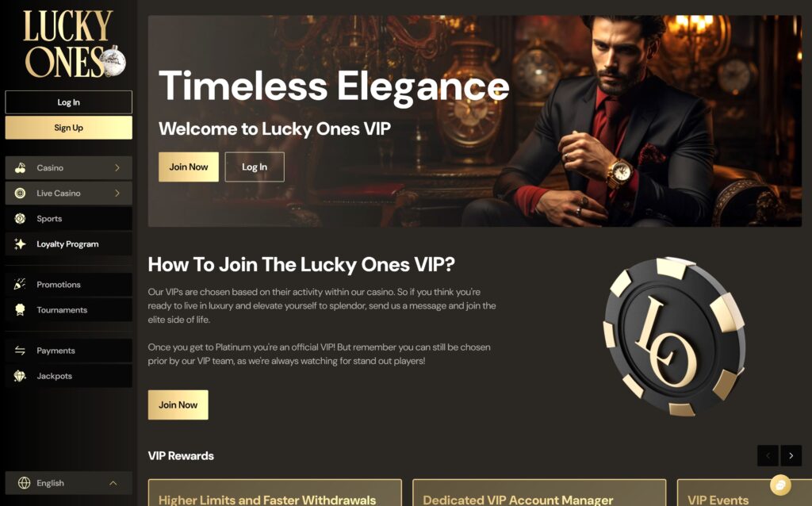Go to the Promotions menu item
This screenshot has height=506, width=812.
(68, 285)
